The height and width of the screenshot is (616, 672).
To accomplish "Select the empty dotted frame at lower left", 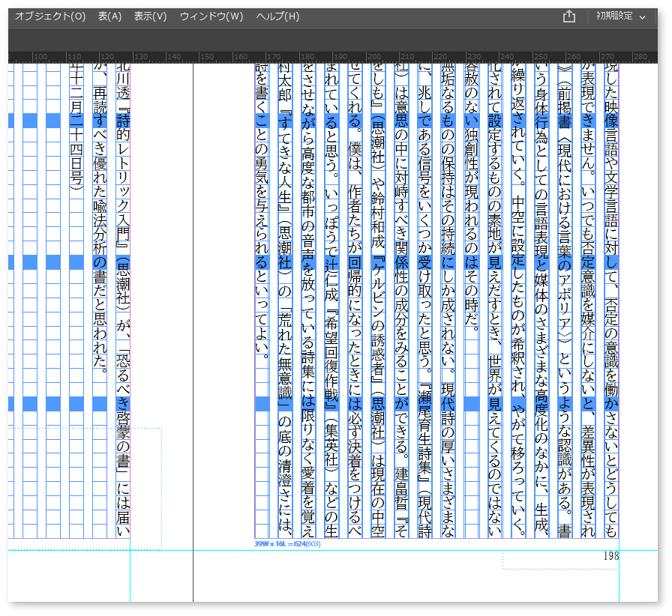I will pos(82,487).
